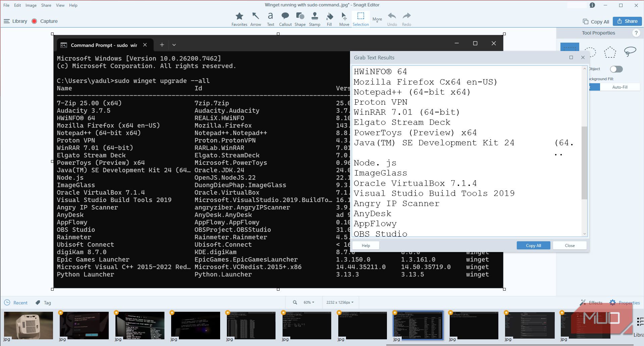Open Tool Properties help

click(x=636, y=33)
